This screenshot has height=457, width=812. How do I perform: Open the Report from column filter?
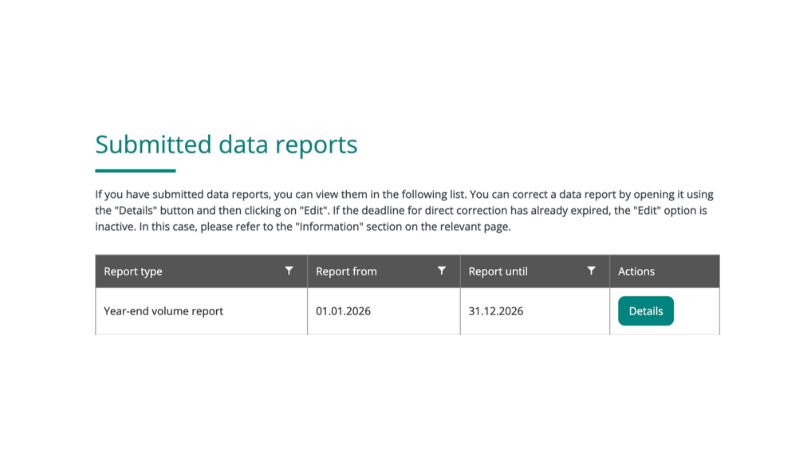(x=441, y=271)
